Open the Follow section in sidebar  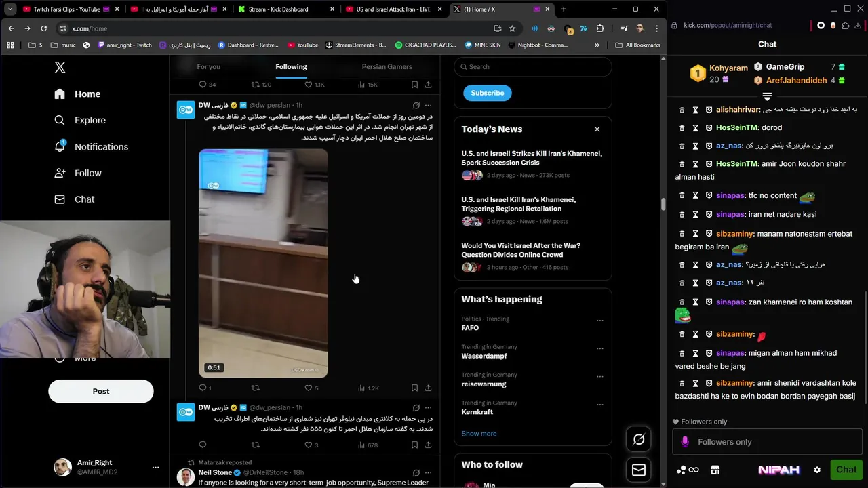(x=79, y=173)
